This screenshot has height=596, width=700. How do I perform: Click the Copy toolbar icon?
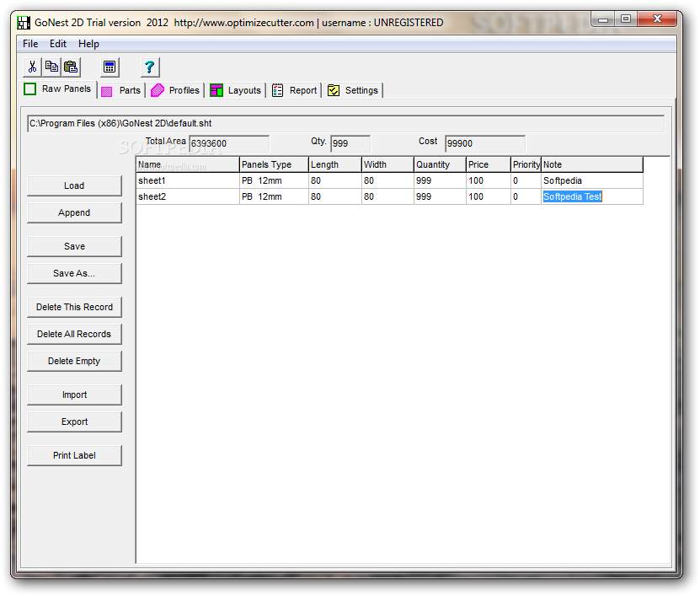[x=51, y=67]
